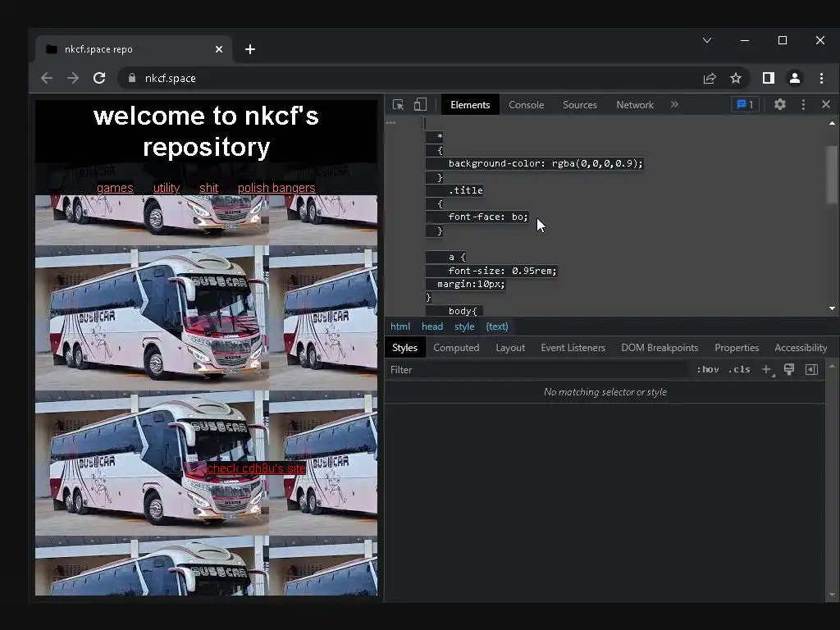Open the Accessibility tab
The width and height of the screenshot is (840, 630).
(801, 348)
